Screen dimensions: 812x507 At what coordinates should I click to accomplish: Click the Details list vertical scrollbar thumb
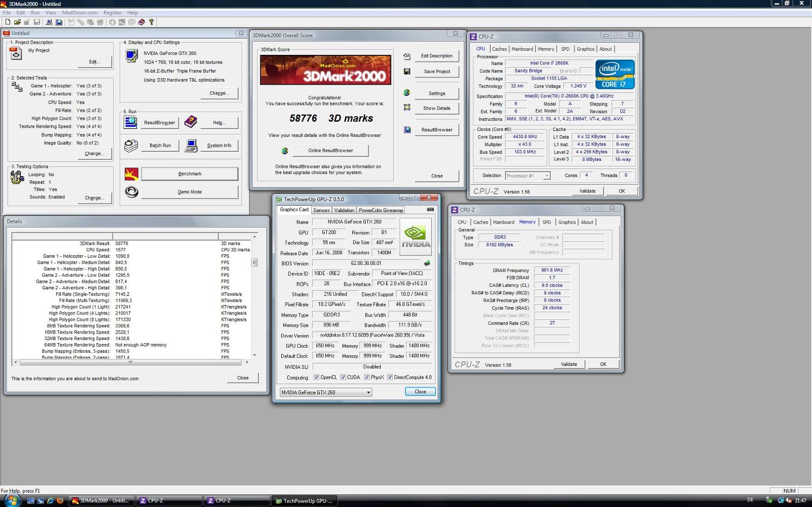(x=254, y=262)
